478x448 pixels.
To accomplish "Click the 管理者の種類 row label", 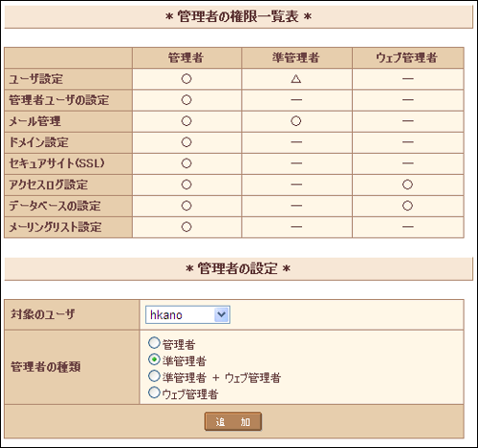I will coord(46,367).
